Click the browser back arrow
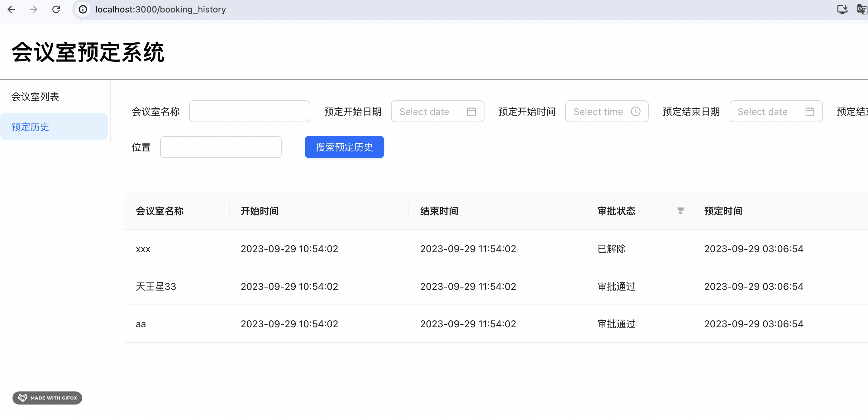The image size is (868, 417). tap(12, 9)
